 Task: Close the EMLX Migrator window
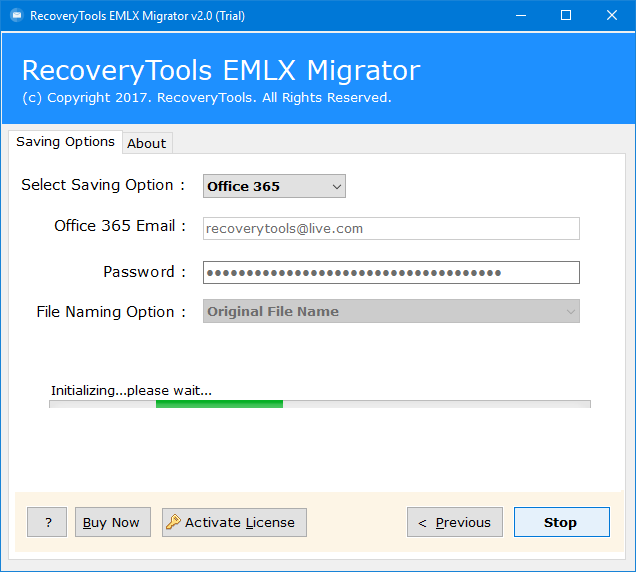coord(612,15)
